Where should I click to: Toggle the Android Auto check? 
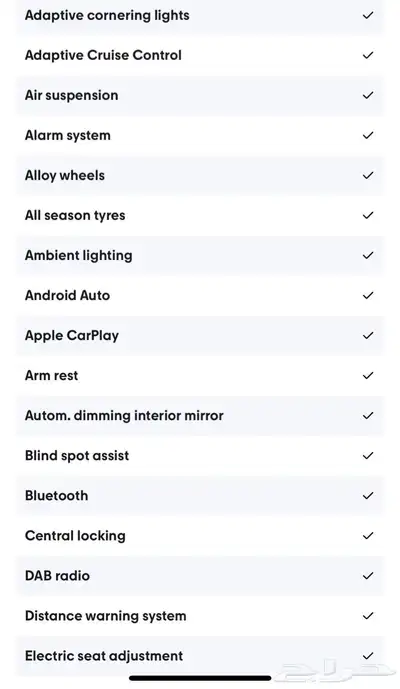(368, 295)
